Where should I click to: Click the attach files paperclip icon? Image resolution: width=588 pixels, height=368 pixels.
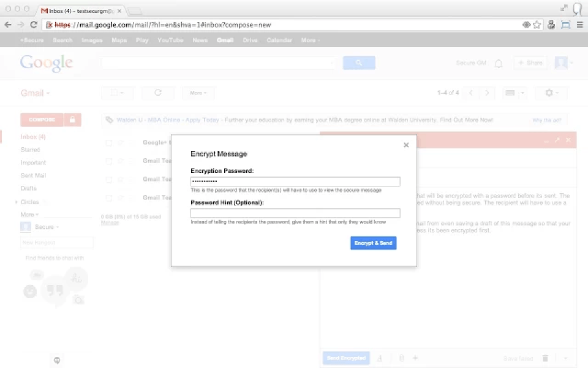click(x=402, y=358)
